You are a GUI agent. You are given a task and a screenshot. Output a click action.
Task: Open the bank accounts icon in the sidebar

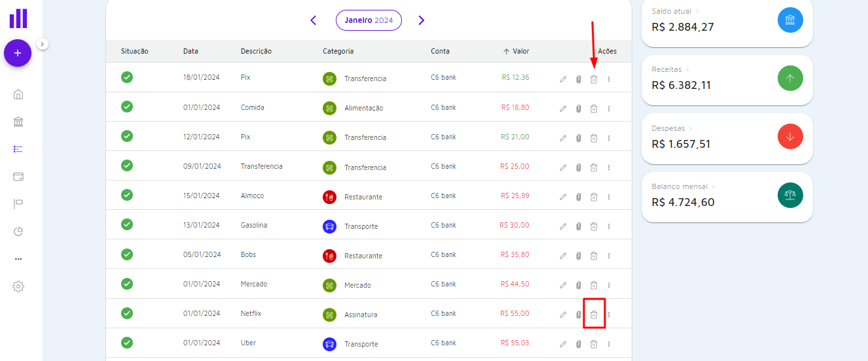tap(18, 122)
